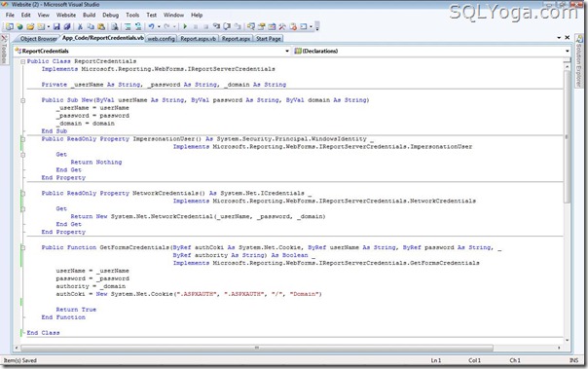Open the Redo history dropdown arrow
Image resolution: width=588 pixels, height=369 pixels.
[x=174, y=26]
